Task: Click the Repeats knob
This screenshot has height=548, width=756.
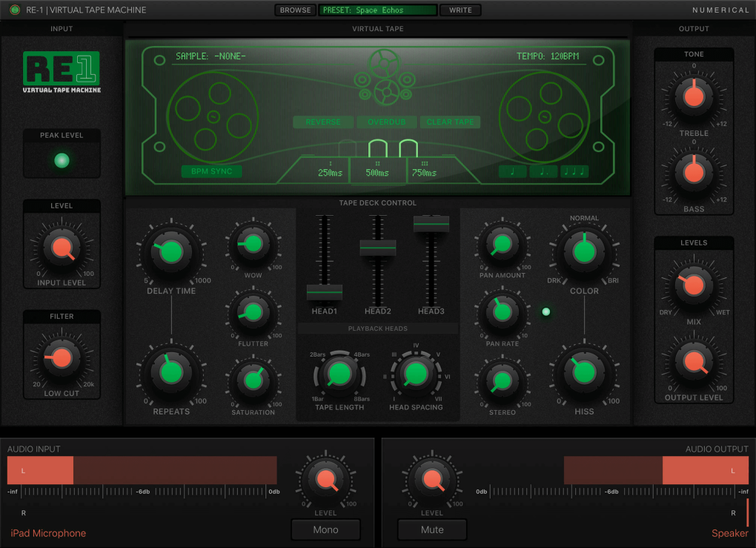Action: tap(171, 372)
